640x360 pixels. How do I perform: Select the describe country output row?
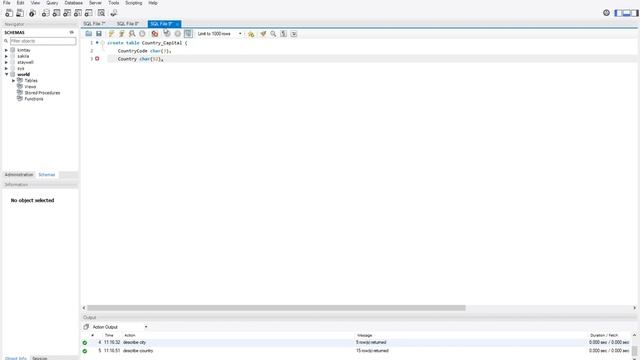(x=357, y=351)
